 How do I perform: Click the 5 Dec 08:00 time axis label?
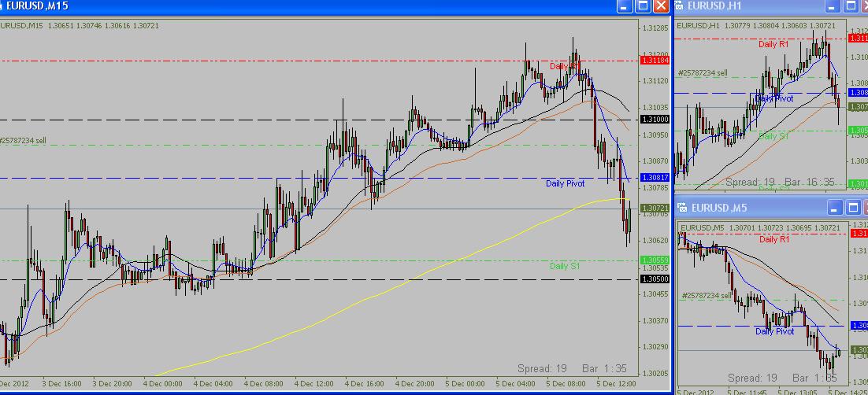point(567,383)
